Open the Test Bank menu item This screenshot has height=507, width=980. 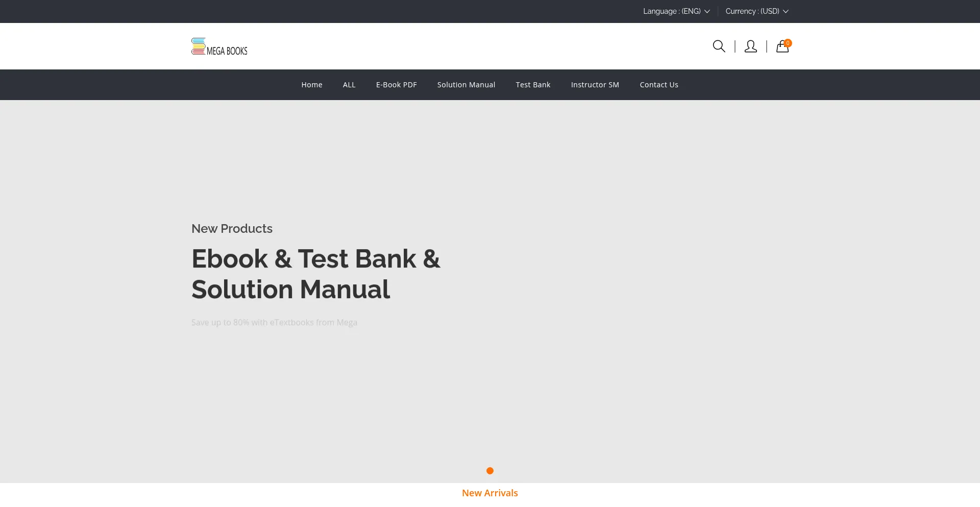click(x=533, y=85)
